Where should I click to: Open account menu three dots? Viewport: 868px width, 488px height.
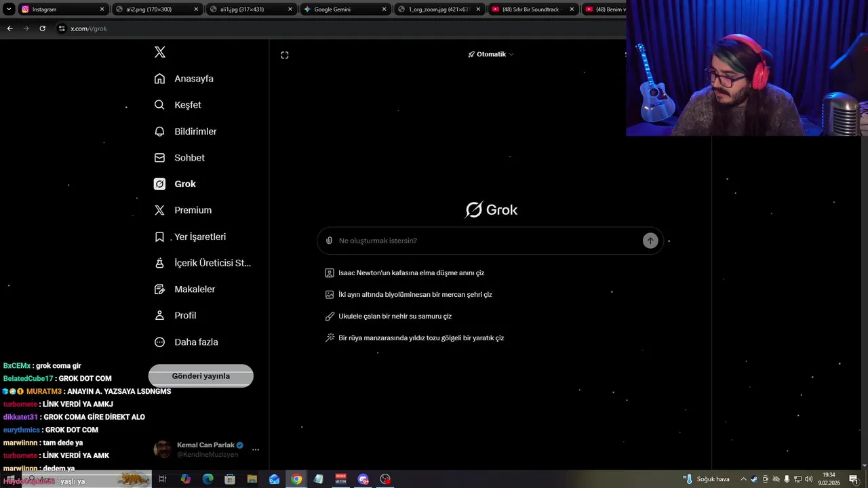pos(256,449)
